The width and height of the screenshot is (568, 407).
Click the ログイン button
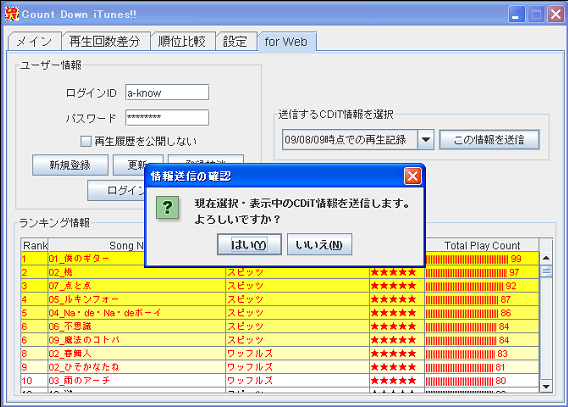tap(116, 190)
